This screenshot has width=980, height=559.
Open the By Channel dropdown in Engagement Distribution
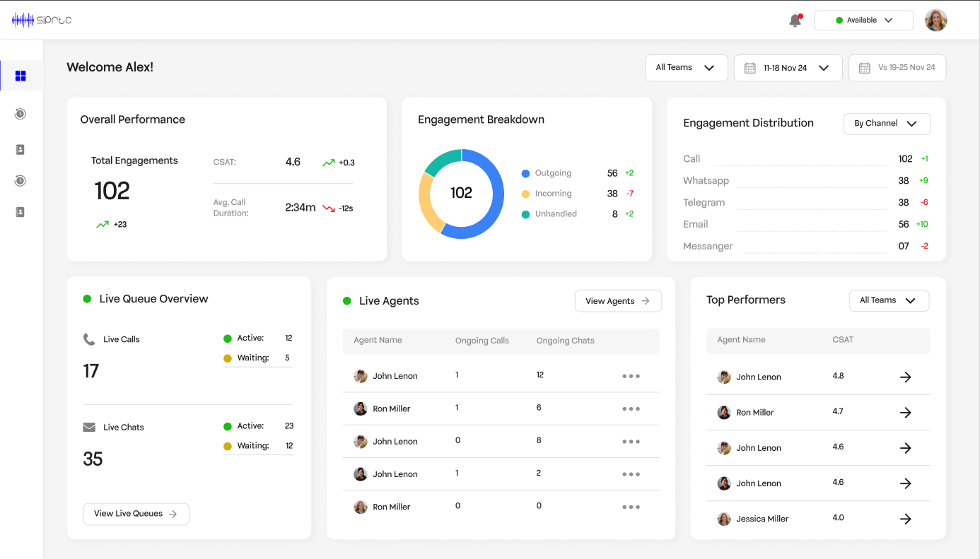tap(887, 124)
